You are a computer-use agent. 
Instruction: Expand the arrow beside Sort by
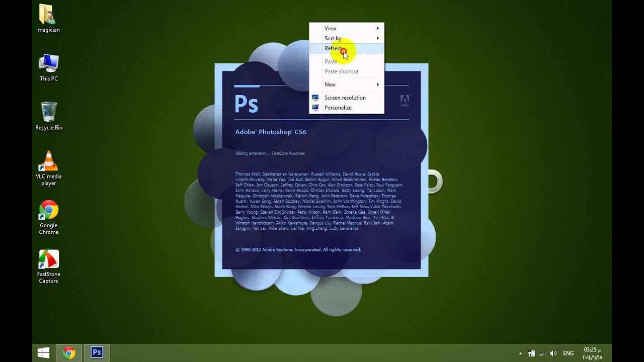tap(378, 38)
